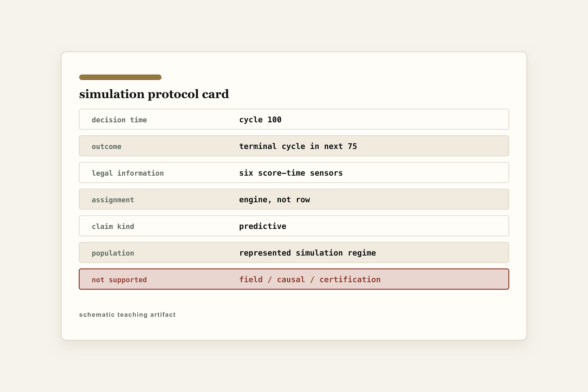Image resolution: width=588 pixels, height=392 pixels.
Task: Click the 'cycle 100' value
Action: [x=260, y=119]
